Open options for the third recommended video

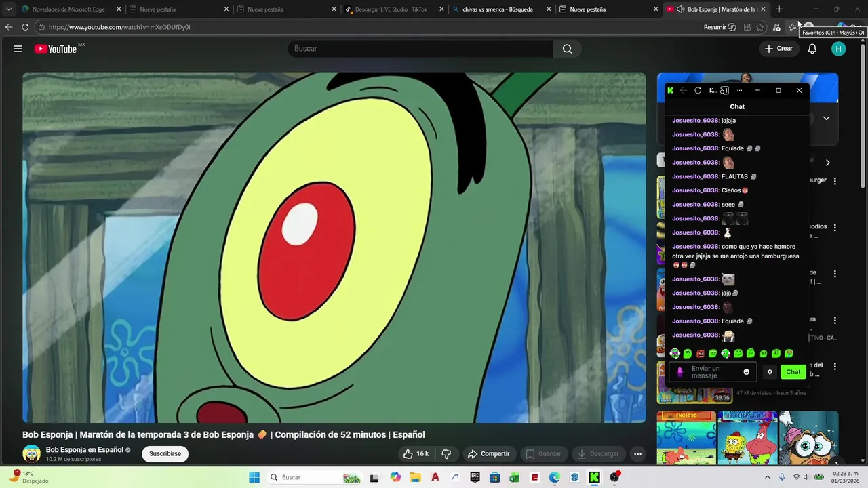pyautogui.click(x=835, y=274)
